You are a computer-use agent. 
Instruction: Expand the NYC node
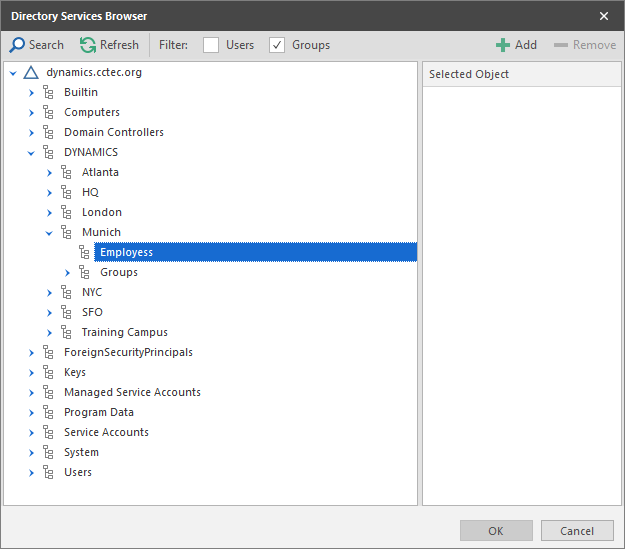[49, 293]
